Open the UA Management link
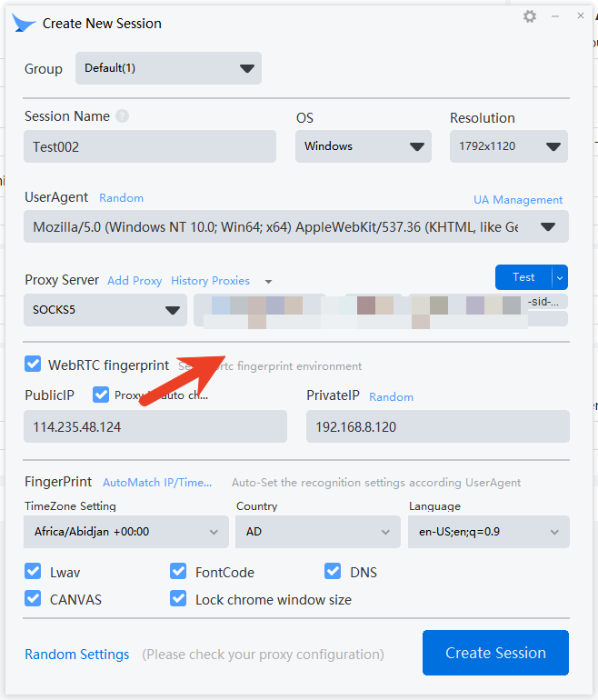 517,200
